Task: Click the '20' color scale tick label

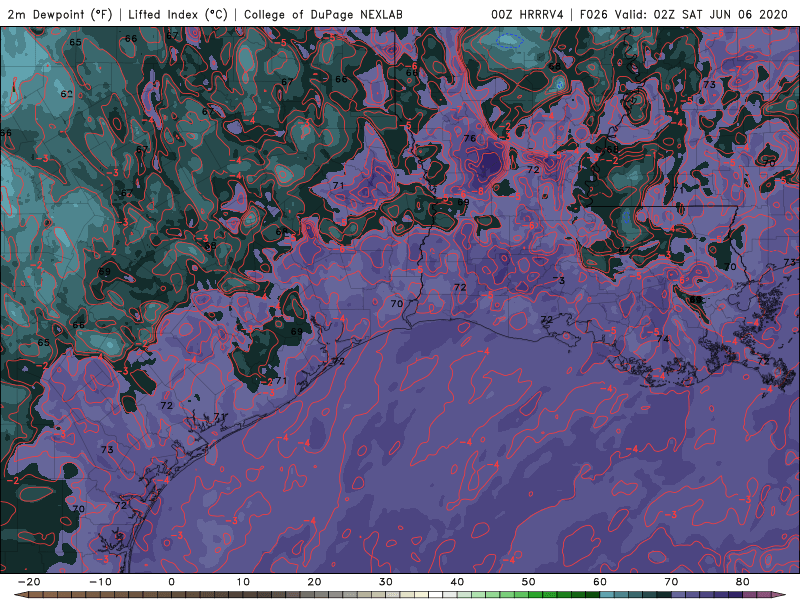Action: [314, 582]
